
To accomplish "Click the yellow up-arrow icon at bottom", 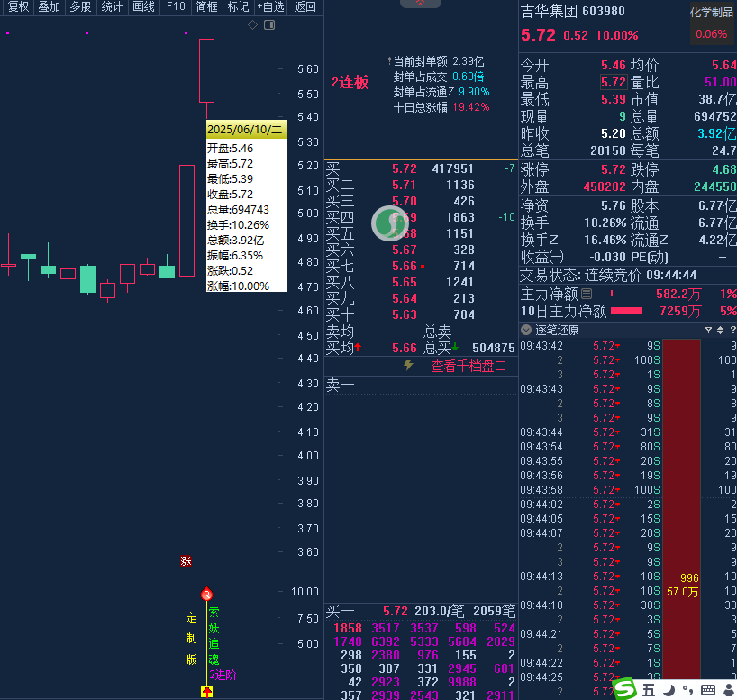I will coord(206,692).
